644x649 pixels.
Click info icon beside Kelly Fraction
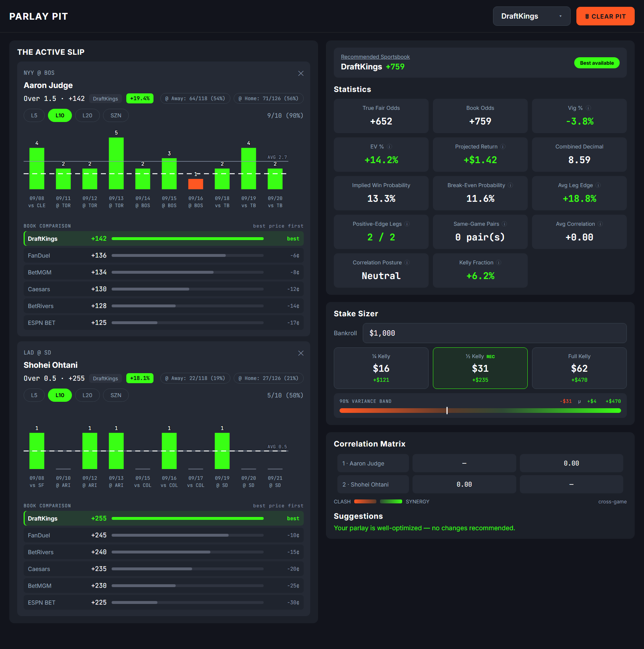[499, 263]
